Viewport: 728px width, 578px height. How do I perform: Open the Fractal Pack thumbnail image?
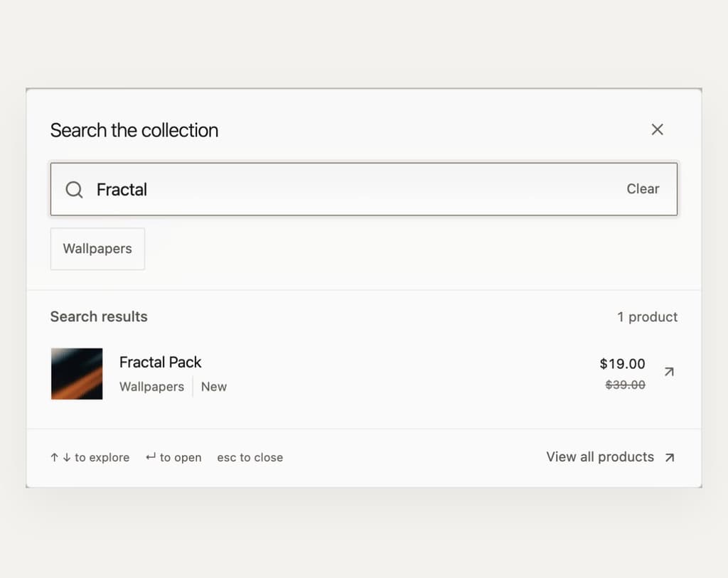point(77,374)
